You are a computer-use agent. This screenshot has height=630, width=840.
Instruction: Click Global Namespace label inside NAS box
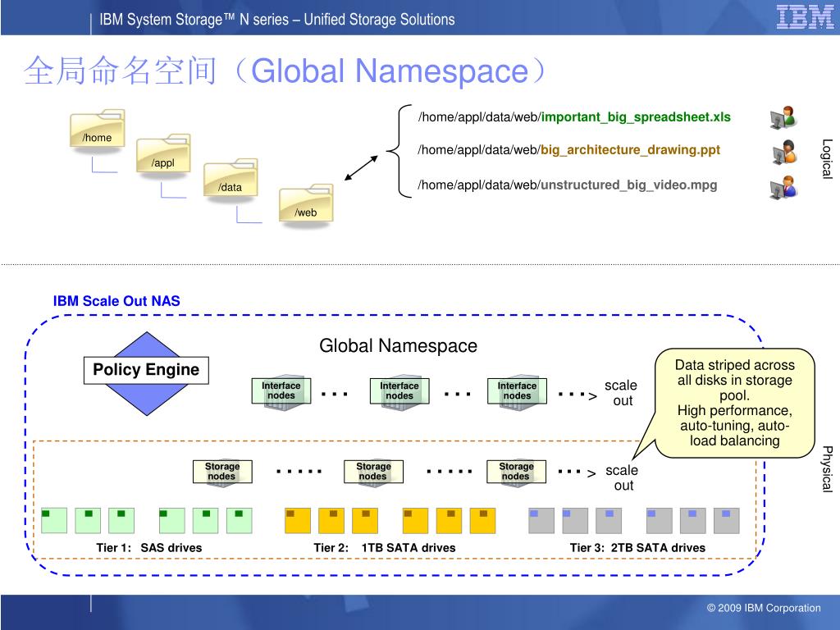point(398,345)
